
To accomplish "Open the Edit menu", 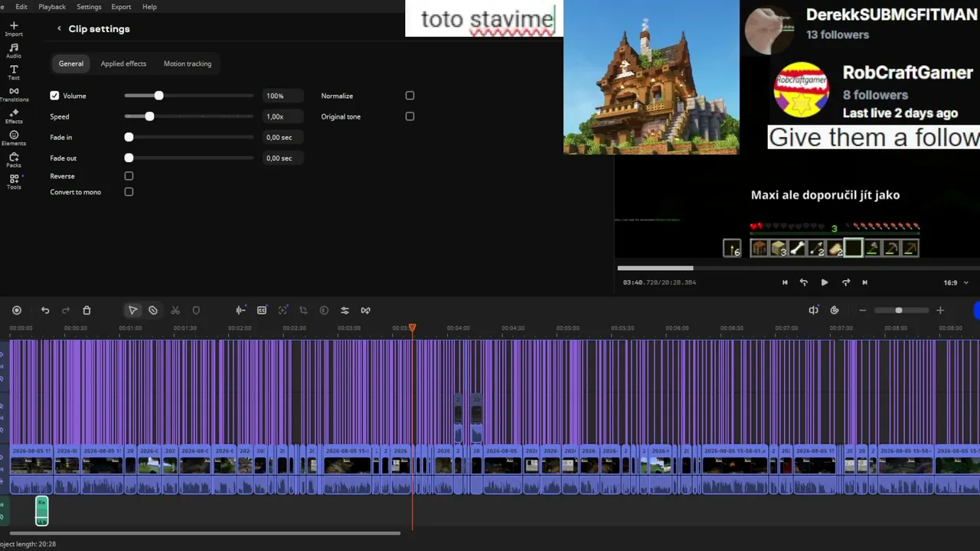I will tap(21, 7).
